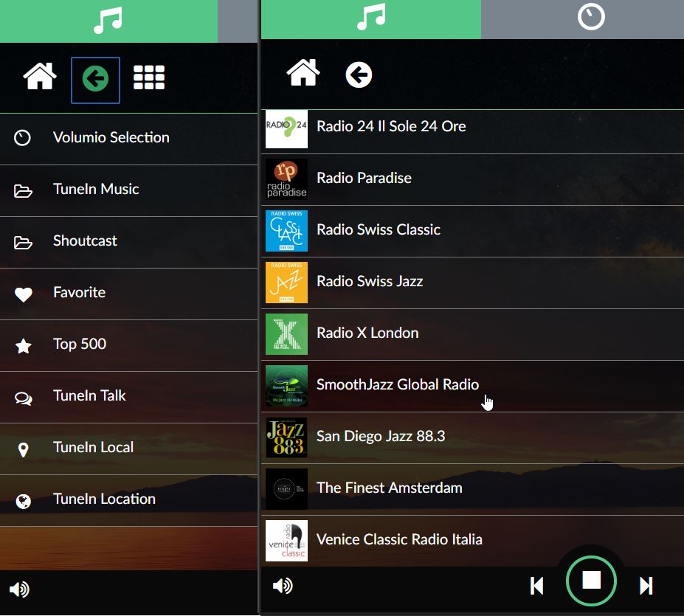Image resolution: width=684 pixels, height=616 pixels.
Task: Play Radio X London
Action: (472, 335)
